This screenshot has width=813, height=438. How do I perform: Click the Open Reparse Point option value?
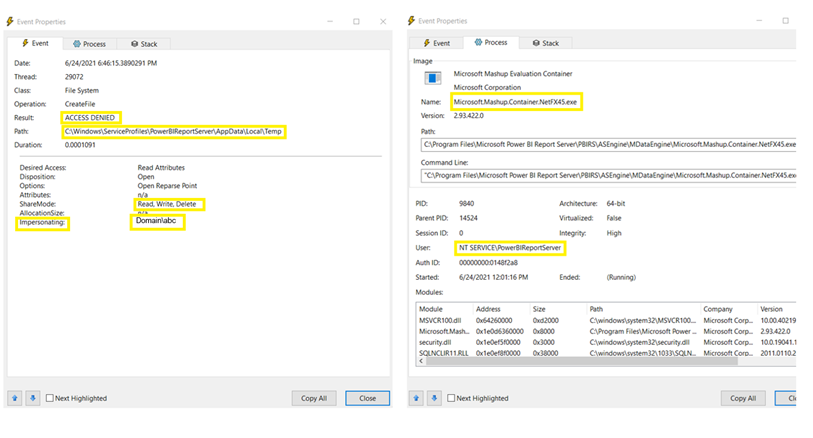coord(167,186)
